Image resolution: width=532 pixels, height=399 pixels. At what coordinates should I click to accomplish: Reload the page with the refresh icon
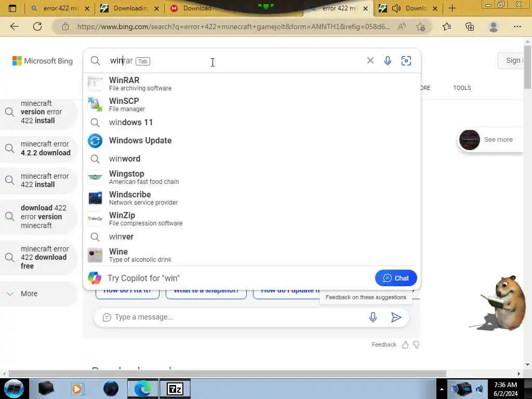point(37,26)
